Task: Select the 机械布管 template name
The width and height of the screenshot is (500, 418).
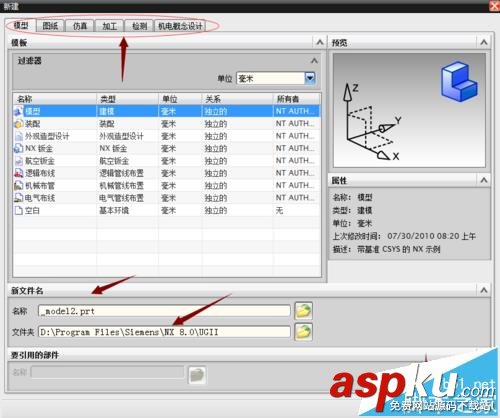Action: point(40,185)
